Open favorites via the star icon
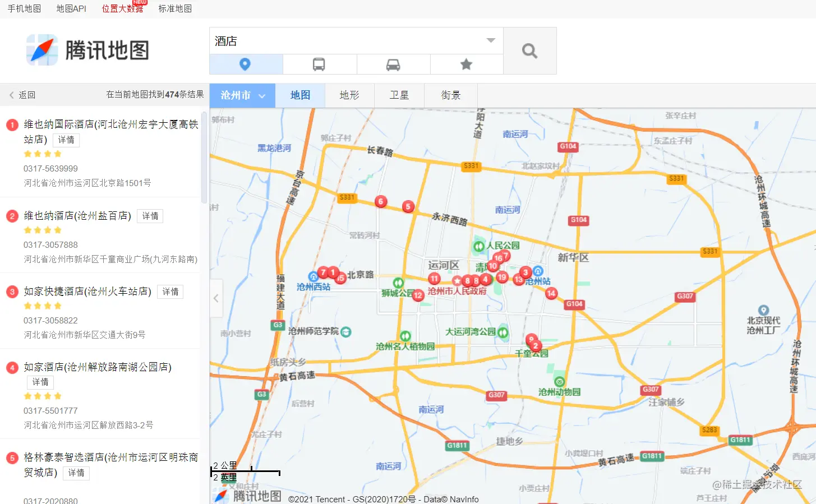The height and width of the screenshot is (504, 816). 466,64
